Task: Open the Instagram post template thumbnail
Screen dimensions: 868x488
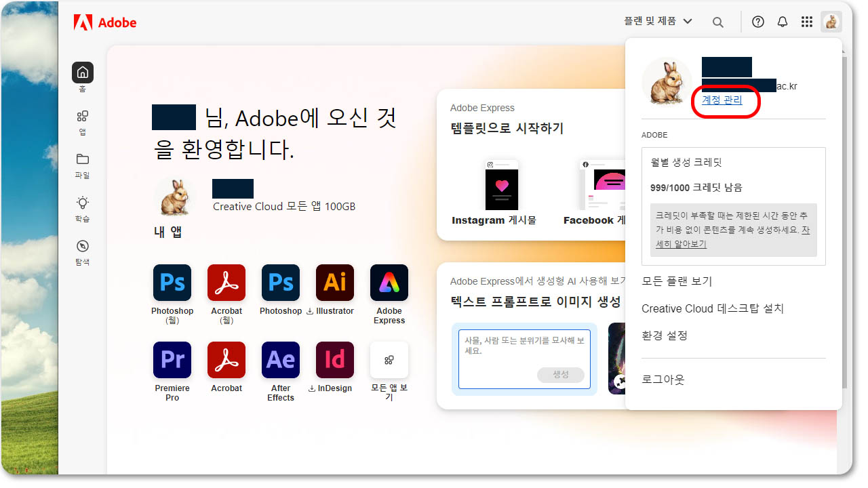Action: 502,185
